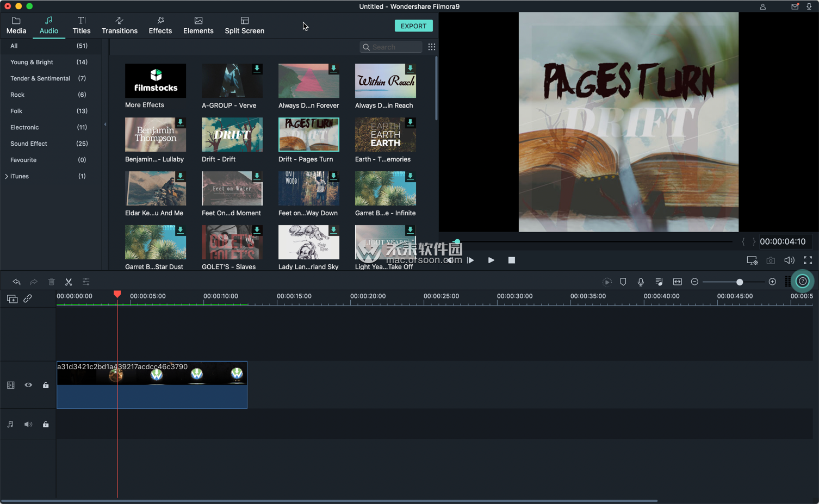Screen dimensions: 819x504
Task: Select the Tender & Sentimental category
Action: 51,78
